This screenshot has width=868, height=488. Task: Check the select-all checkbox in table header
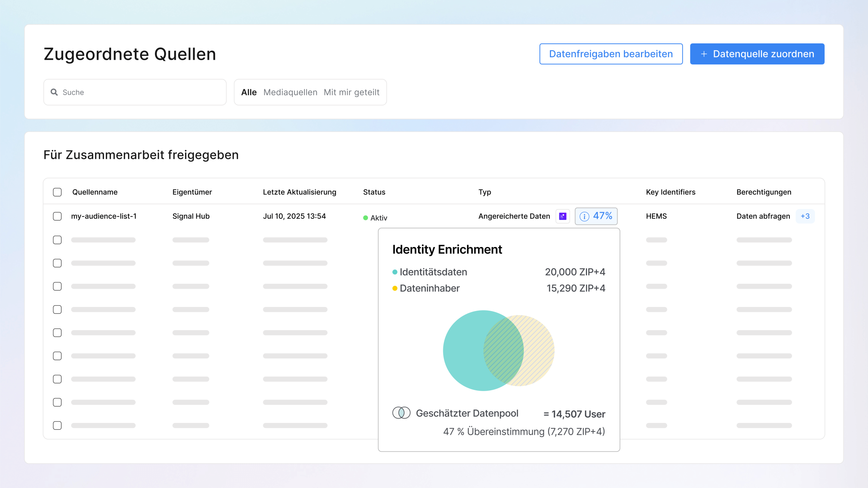coord(57,192)
